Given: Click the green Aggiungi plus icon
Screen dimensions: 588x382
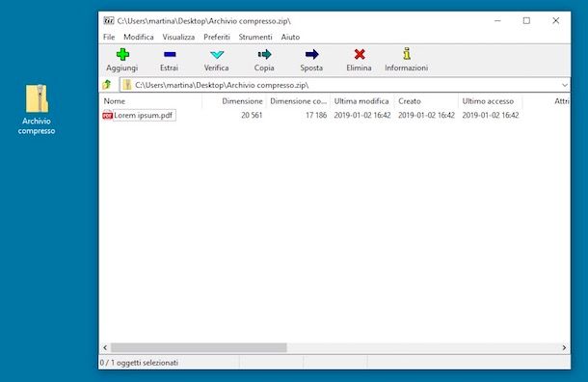Looking at the screenshot, I should point(122,54).
